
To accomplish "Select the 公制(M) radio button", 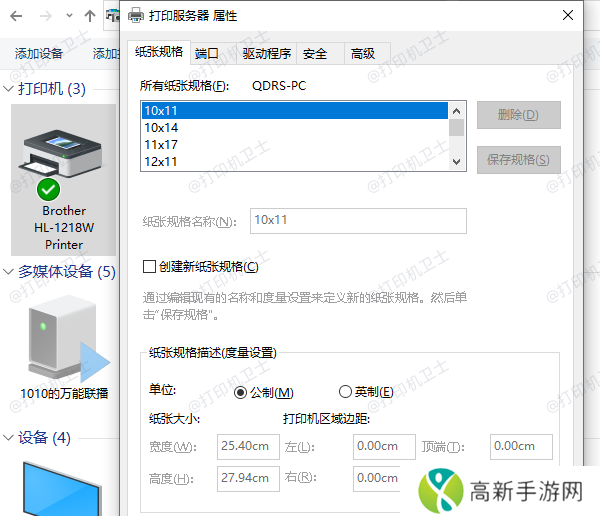I will [x=240, y=392].
